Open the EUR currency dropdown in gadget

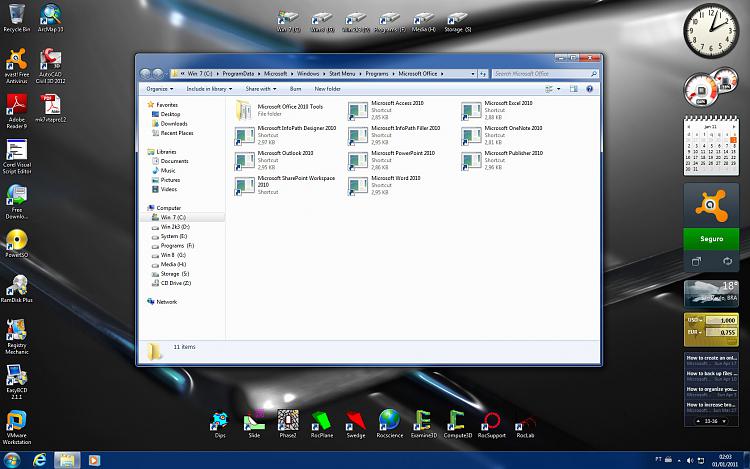click(695, 332)
